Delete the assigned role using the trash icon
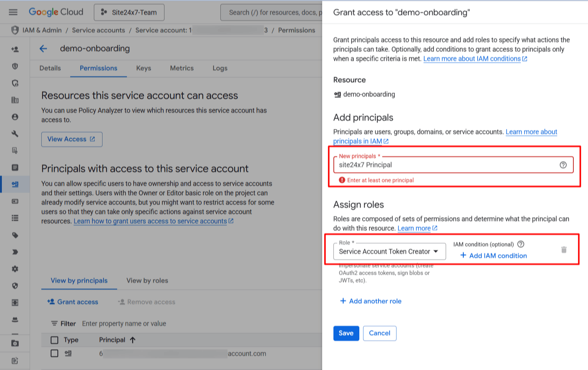 point(564,250)
